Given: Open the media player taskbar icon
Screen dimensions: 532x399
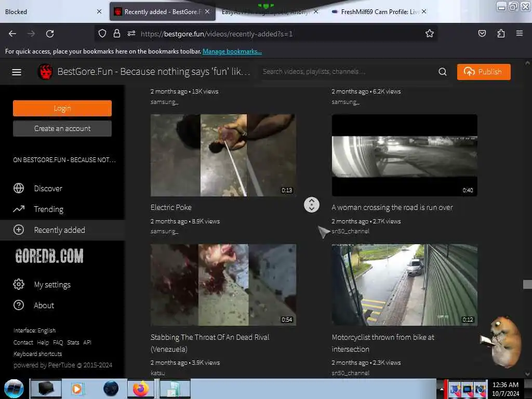Looking at the screenshot, I should pyautogui.click(x=77, y=389).
